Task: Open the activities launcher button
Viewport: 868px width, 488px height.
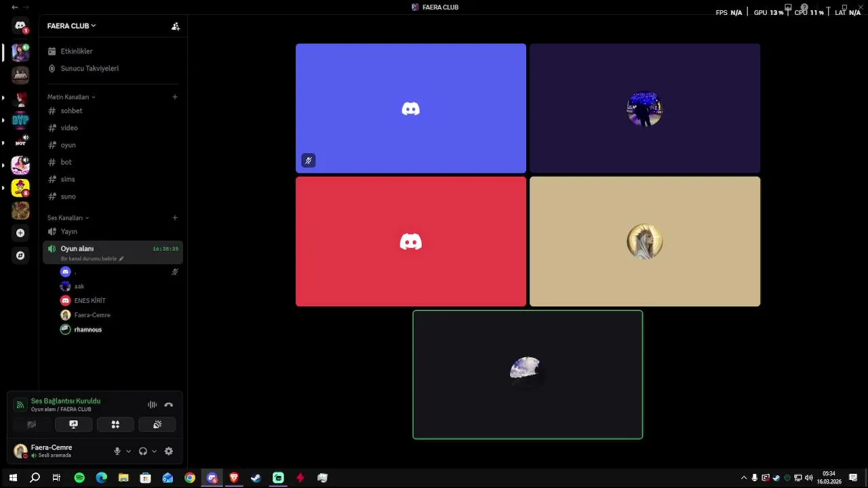Action: pyautogui.click(x=115, y=424)
